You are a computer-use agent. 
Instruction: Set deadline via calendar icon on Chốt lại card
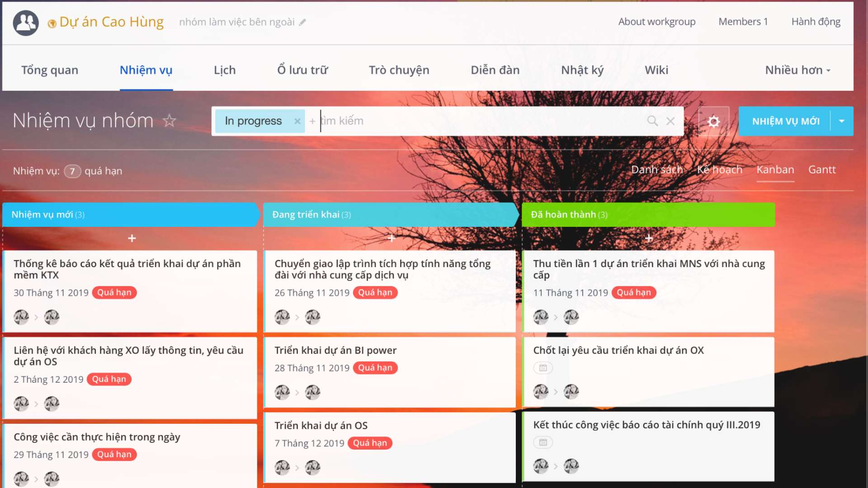click(x=543, y=368)
